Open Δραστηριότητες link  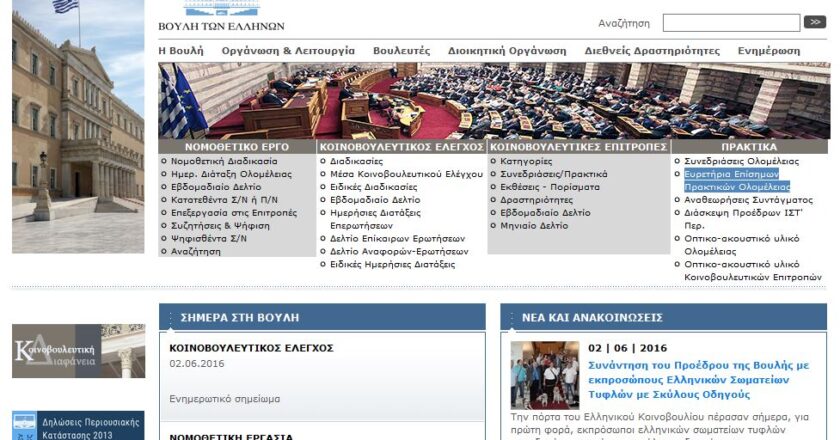[x=536, y=200]
